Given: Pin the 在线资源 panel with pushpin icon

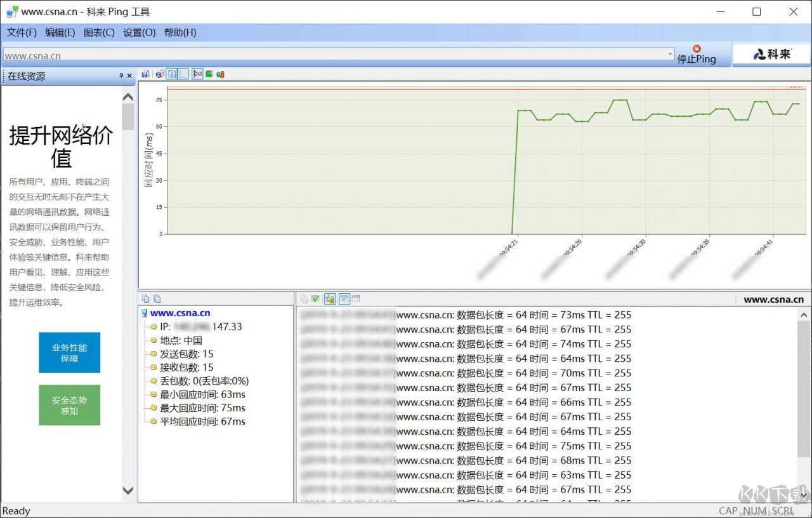Looking at the screenshot, I should (121, 76).
